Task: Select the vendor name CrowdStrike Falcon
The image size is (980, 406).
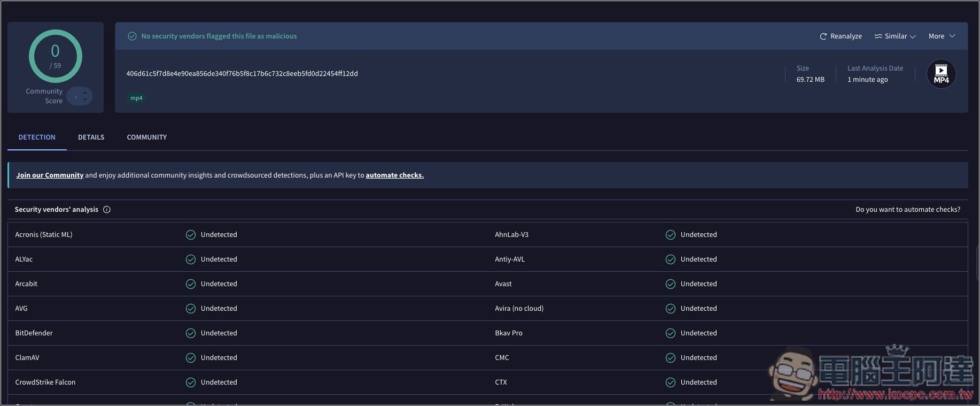Action: 45,382
